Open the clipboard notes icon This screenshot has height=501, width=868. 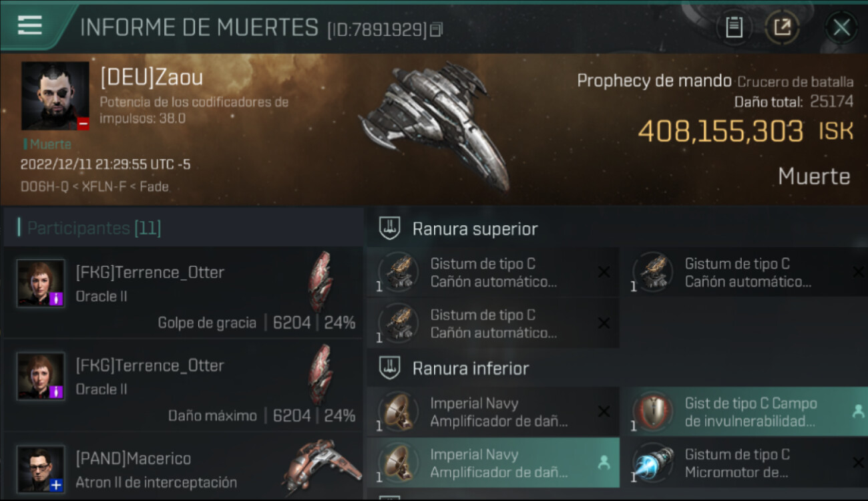click(x=734, y=27)
